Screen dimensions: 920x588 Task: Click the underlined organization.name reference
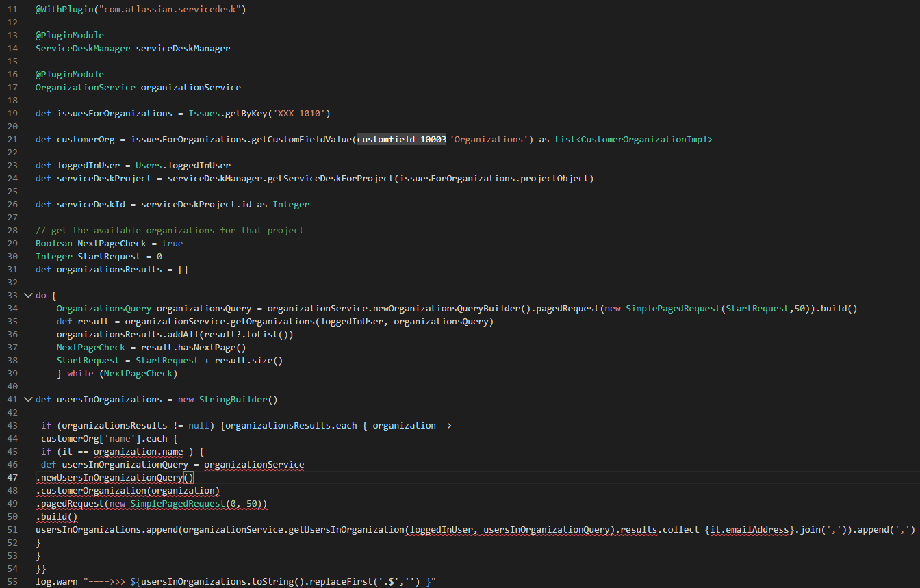click(138, 451)
